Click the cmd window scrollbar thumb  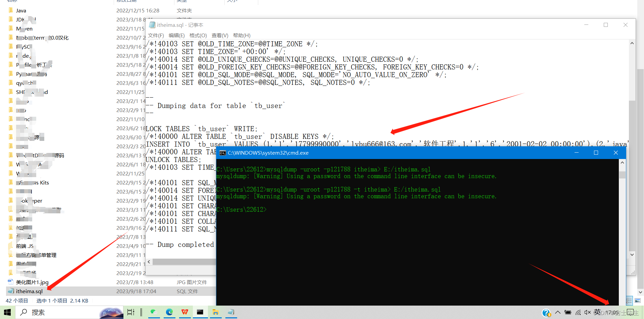point(622,175)
